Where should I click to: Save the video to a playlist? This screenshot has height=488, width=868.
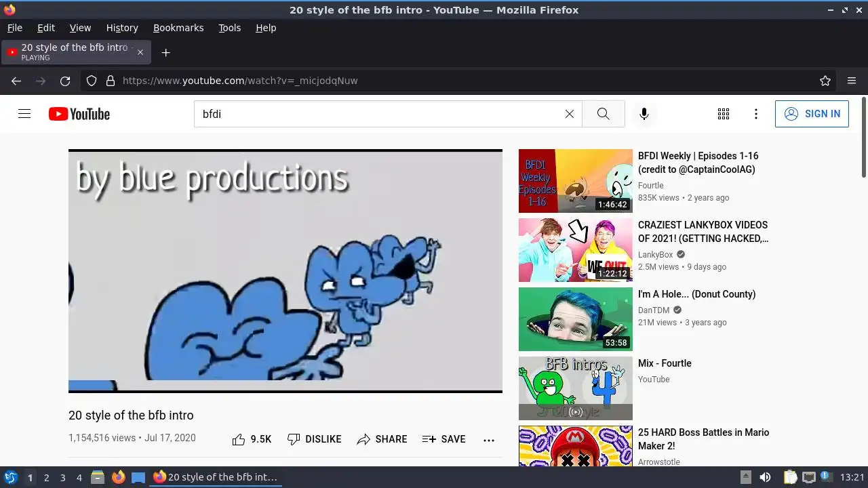click(443, 439)
